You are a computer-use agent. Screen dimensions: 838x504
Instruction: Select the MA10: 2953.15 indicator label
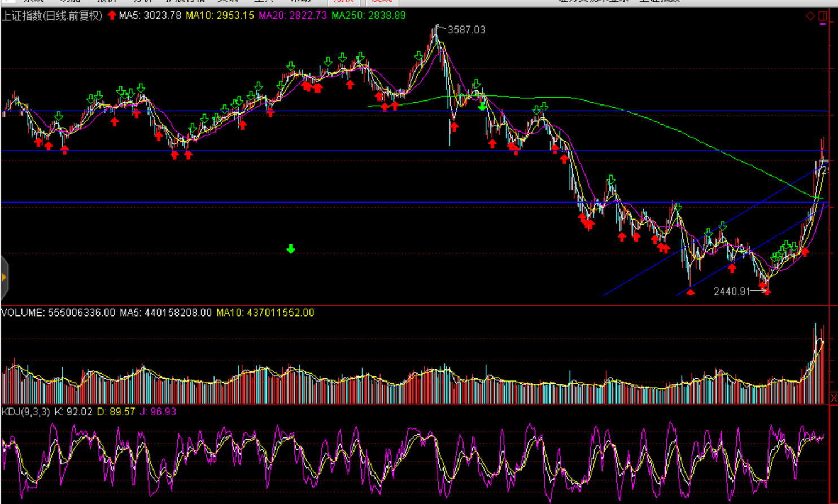(220, 15)
